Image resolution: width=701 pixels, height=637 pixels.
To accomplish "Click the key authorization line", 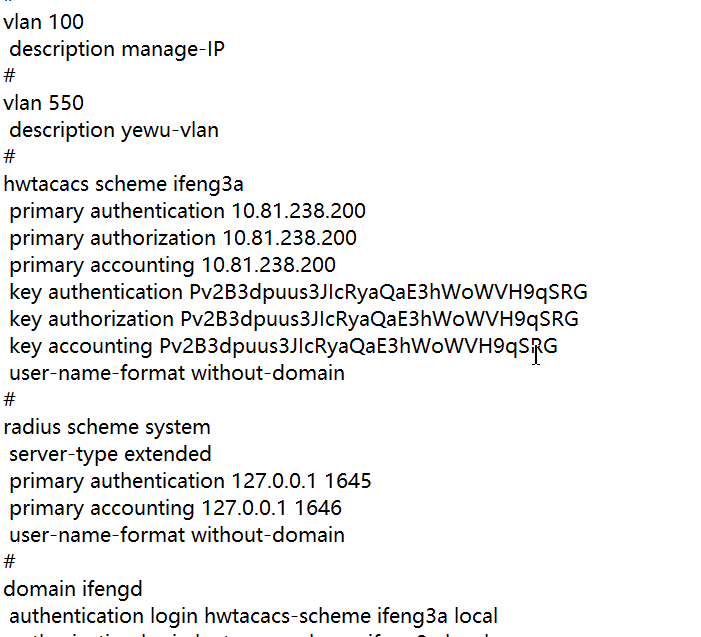I will (x=294, y=319).
